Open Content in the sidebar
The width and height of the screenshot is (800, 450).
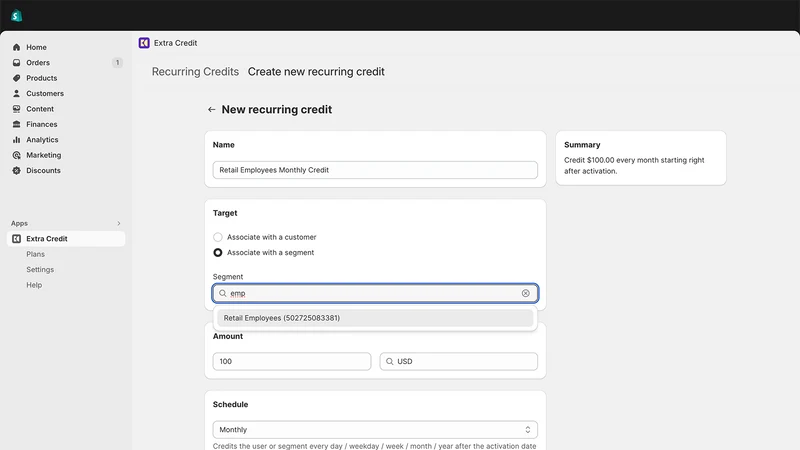40,109
